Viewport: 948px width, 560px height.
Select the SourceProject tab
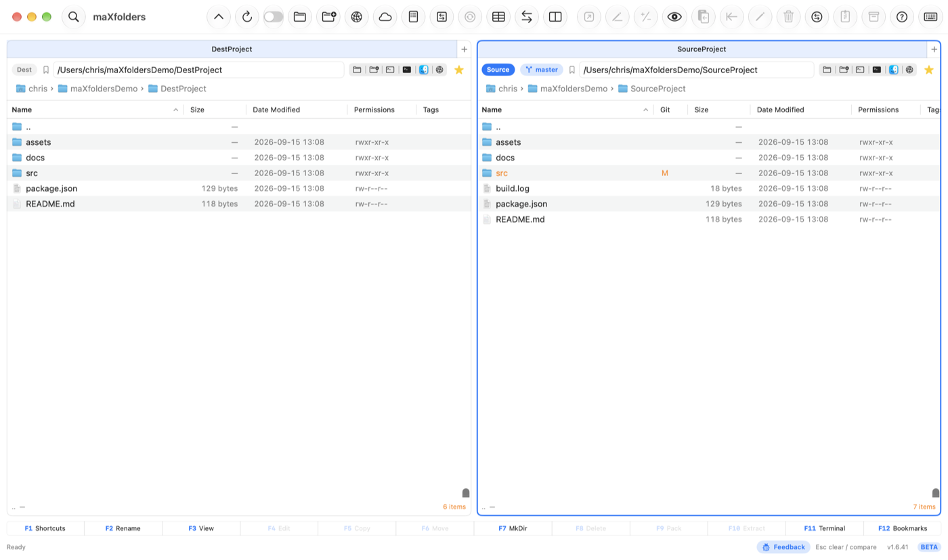click(x=702, y=49)
